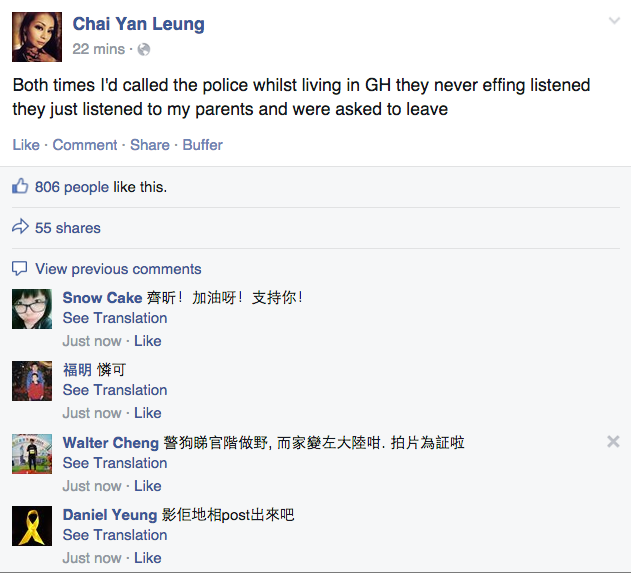Remove Walter Cheng's comment with X
This screenshot has width=631, height=573.
pos(613,441)
